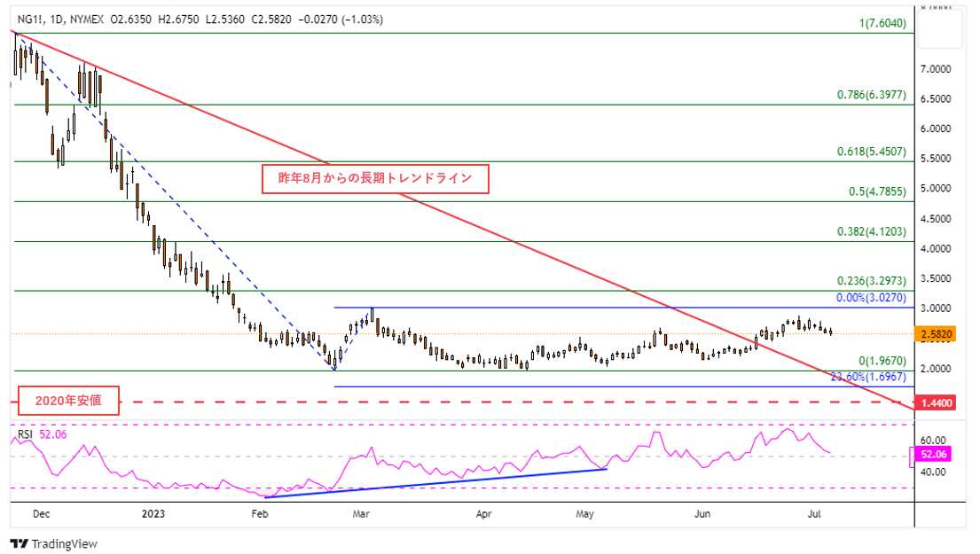Click the 昨年8月からの長期トレンドライン annotation box
Screen dimensions: 980x554
[x=375, y=179]
